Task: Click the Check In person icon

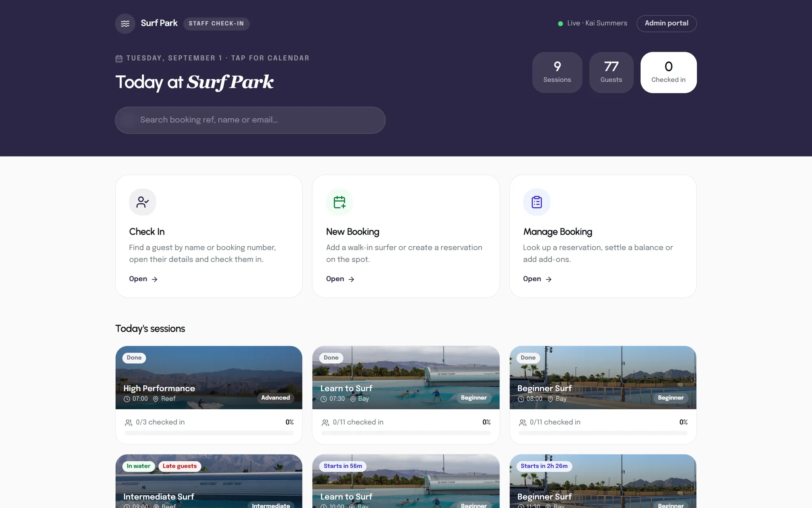Action: [143, 202]
